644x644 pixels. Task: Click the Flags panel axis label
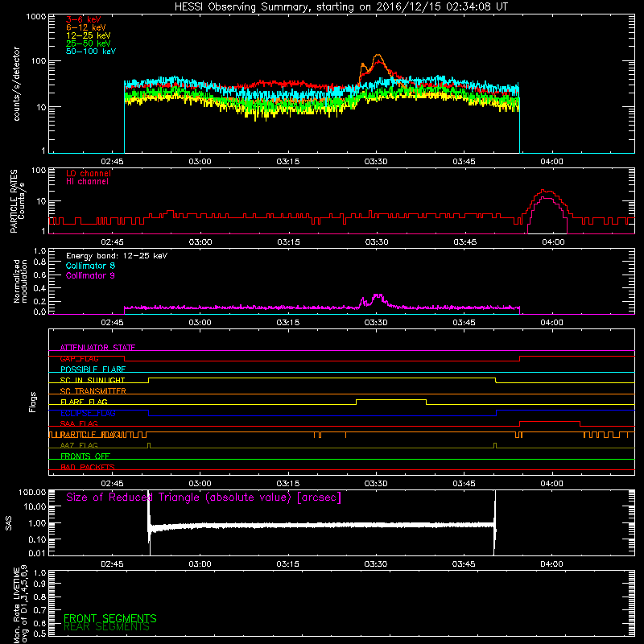33,402
